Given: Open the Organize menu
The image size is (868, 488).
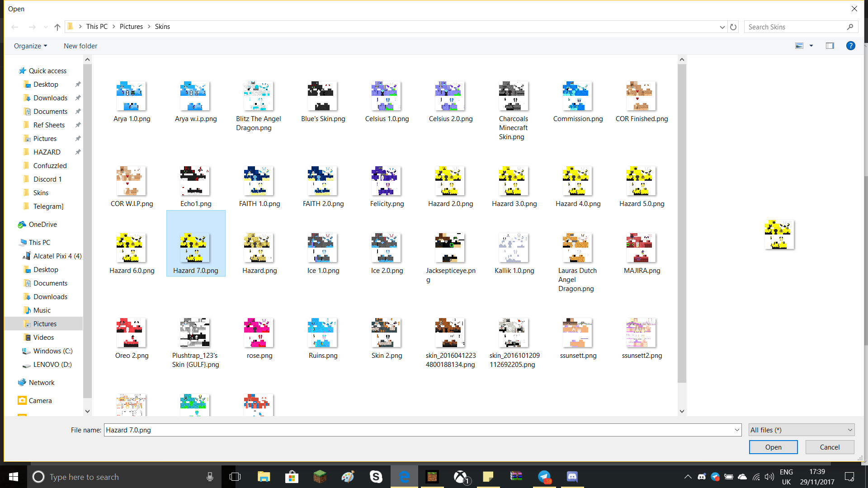Looking at the screenshot, I should pyautogui.click(x=30, y=46).
